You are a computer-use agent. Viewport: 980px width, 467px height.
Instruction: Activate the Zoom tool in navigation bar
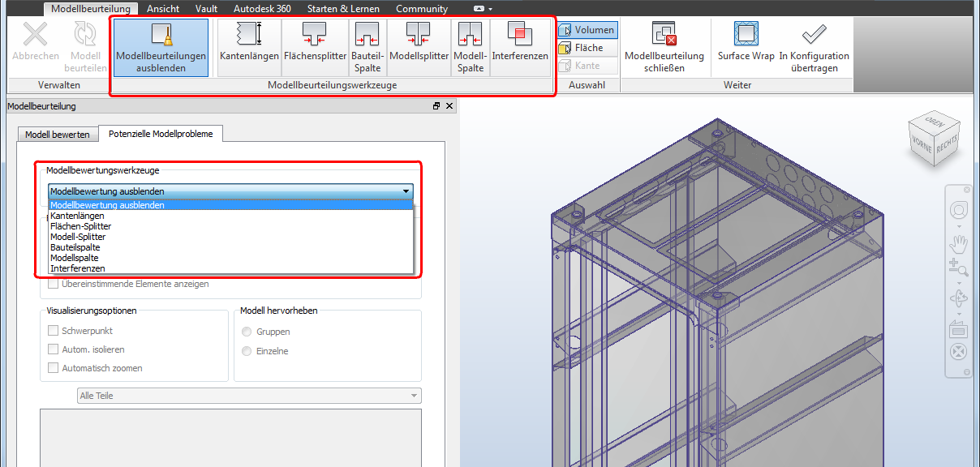[x=959, y=268]
